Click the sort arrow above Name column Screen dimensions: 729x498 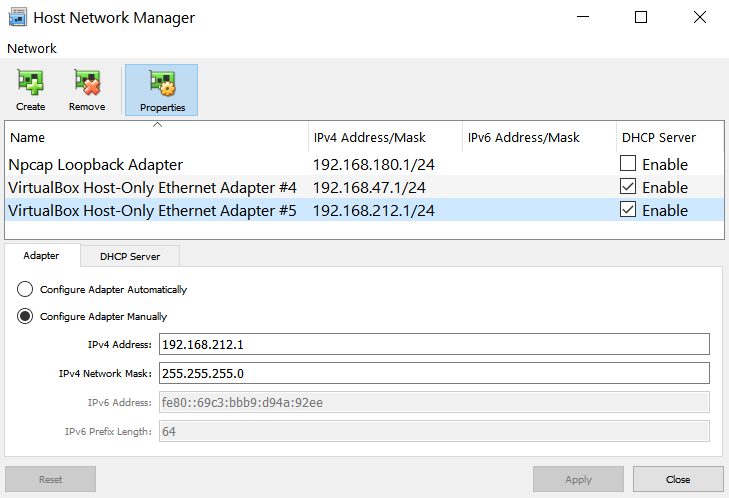coord(157,125)
